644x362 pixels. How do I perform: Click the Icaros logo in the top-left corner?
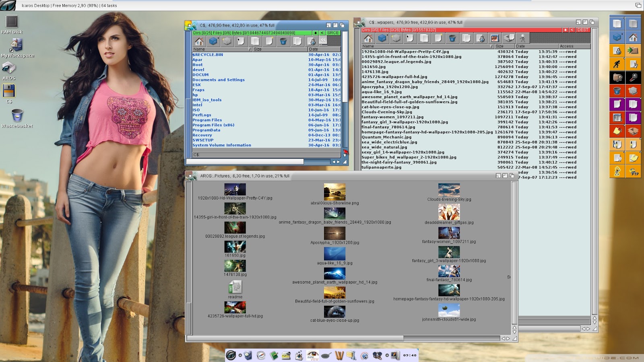point(8,5)
